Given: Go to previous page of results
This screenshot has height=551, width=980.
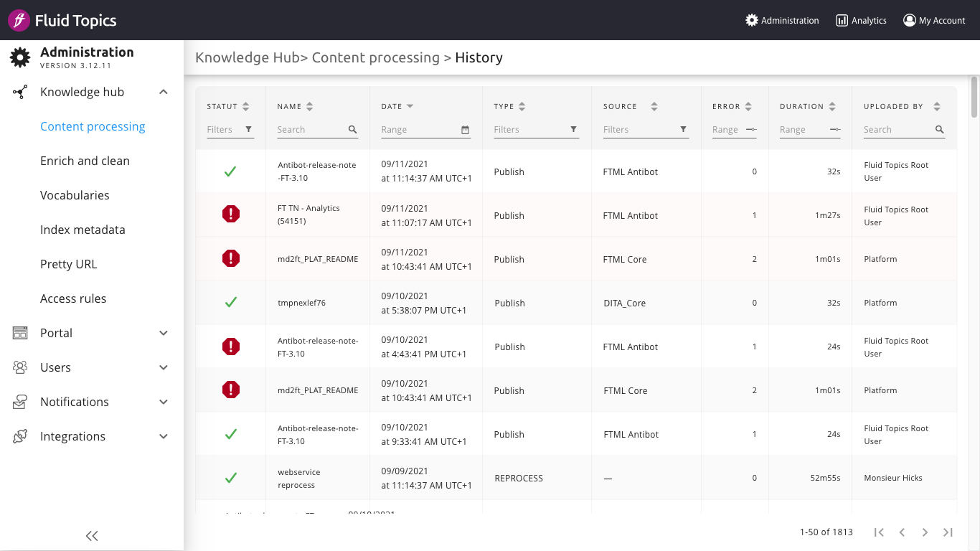Looking at the screenshot, I should [x=902, y=532].
